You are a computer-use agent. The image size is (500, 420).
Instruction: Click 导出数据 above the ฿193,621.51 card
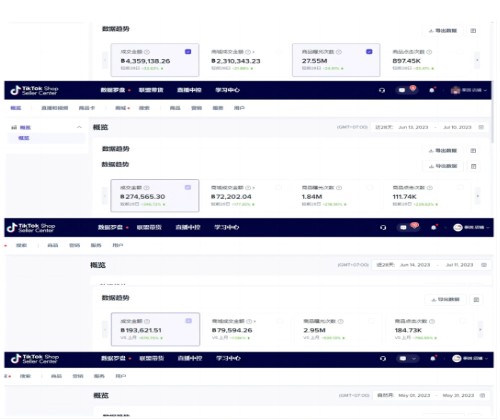(x=446, y=299)
